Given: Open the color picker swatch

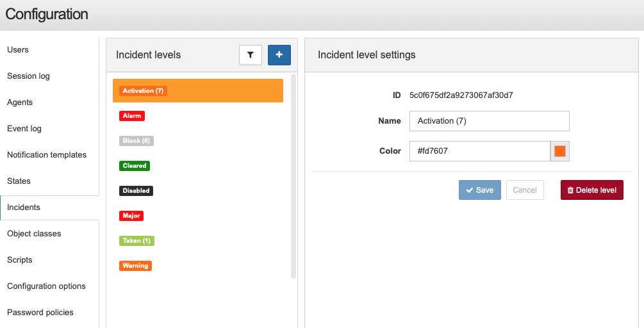Looking at the screenshot, I should pos(560,151).
